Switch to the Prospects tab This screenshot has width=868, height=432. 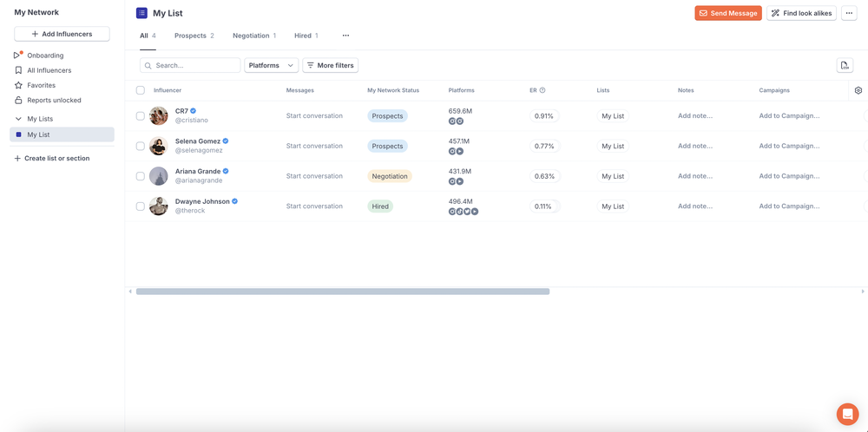point(194,36)
